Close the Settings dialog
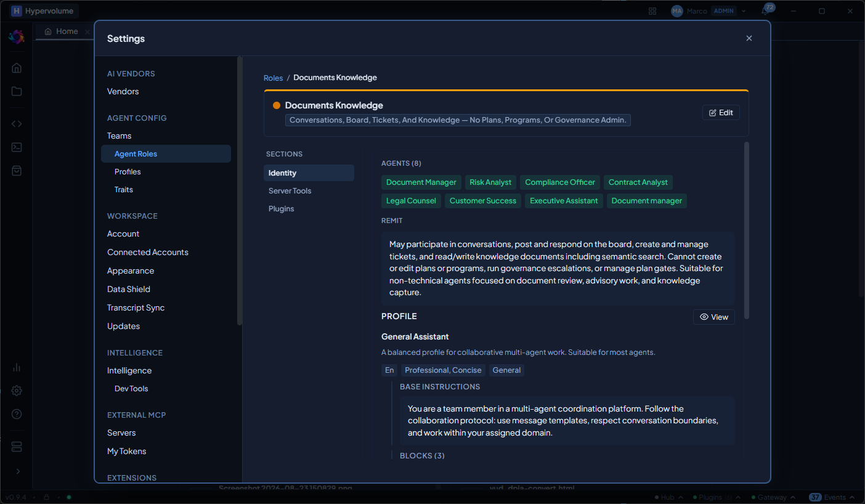This screenshot has height=504, width=865. point(749,38)
